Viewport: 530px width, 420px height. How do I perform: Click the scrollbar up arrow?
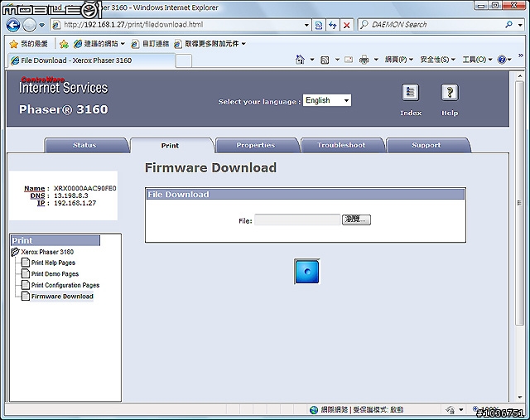tap(519, 75)
